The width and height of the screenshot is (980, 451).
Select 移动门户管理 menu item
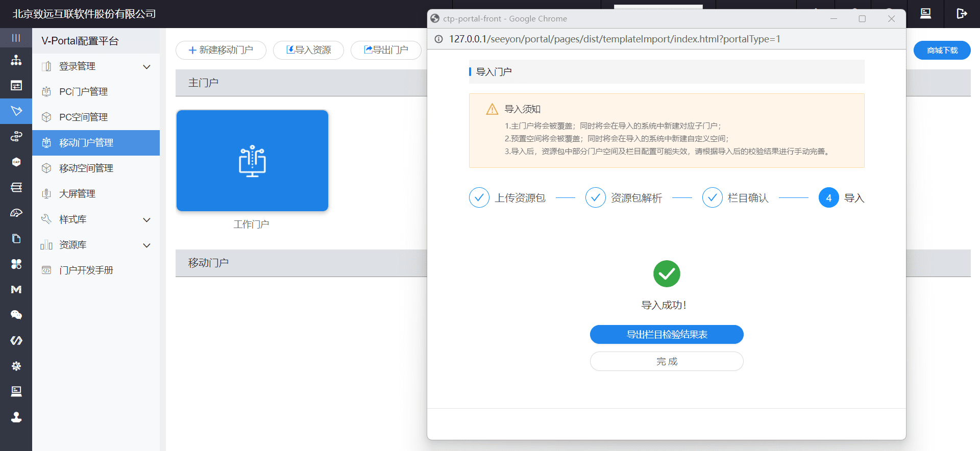coord(96,143)
